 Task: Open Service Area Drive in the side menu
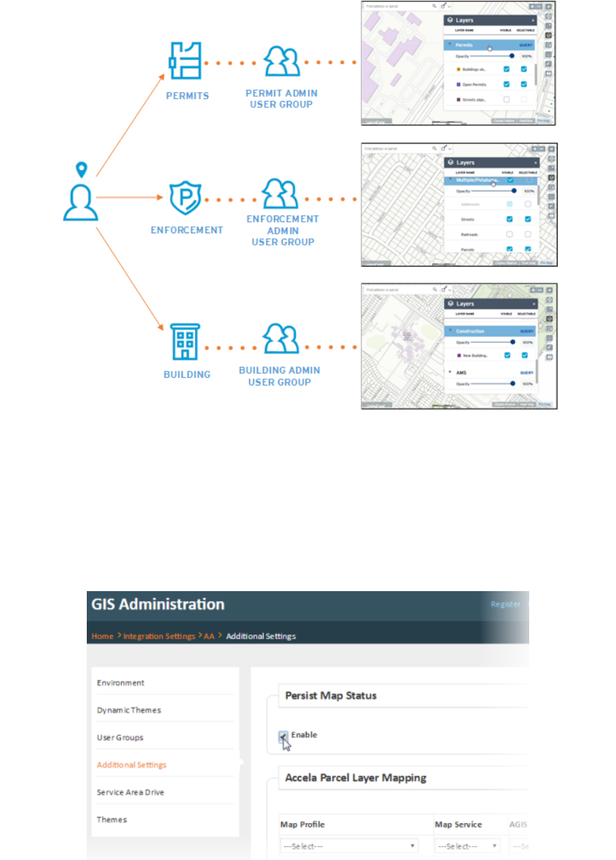click(x=131, y=792)
